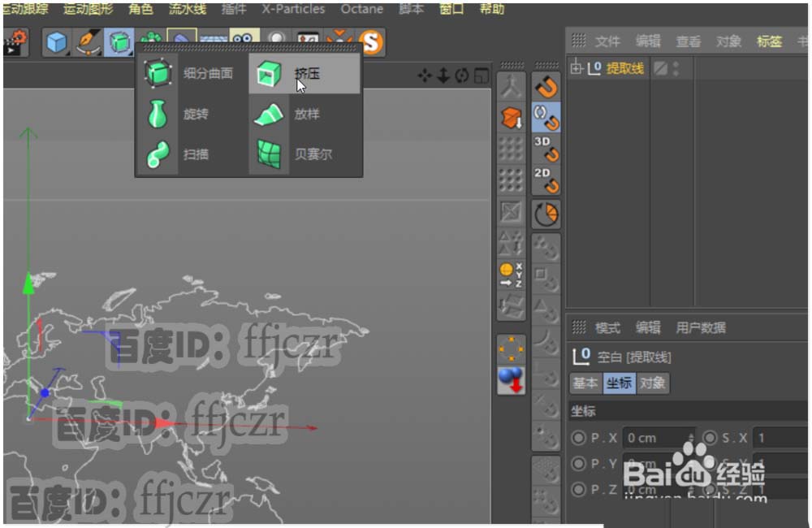
Task: Select the 提取线 object name
Action: (x=625, y=68)
